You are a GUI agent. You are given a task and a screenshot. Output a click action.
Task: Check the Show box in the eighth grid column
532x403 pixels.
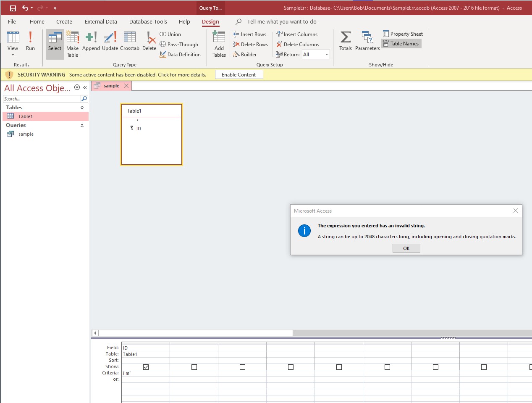coord(484,367)
